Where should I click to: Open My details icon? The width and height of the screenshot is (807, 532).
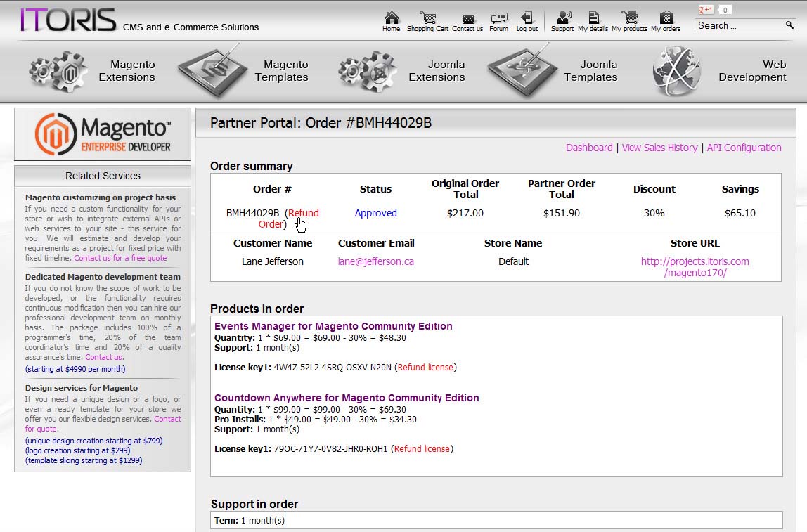(593, 18)
